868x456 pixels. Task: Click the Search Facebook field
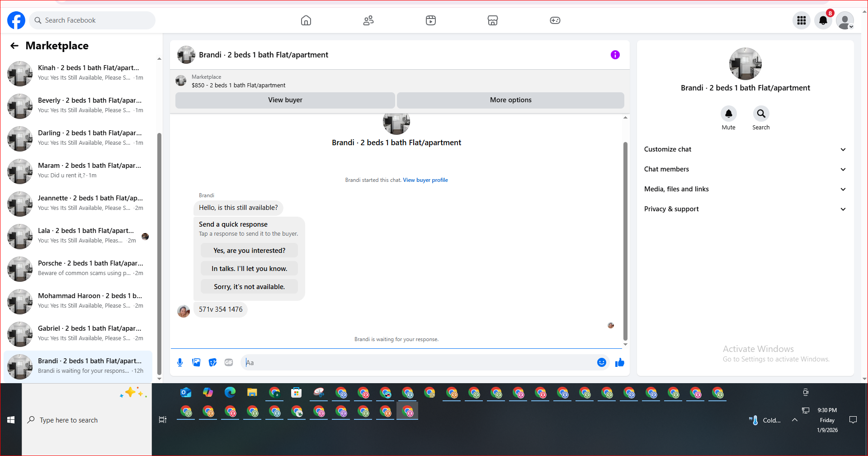point(93,20)
